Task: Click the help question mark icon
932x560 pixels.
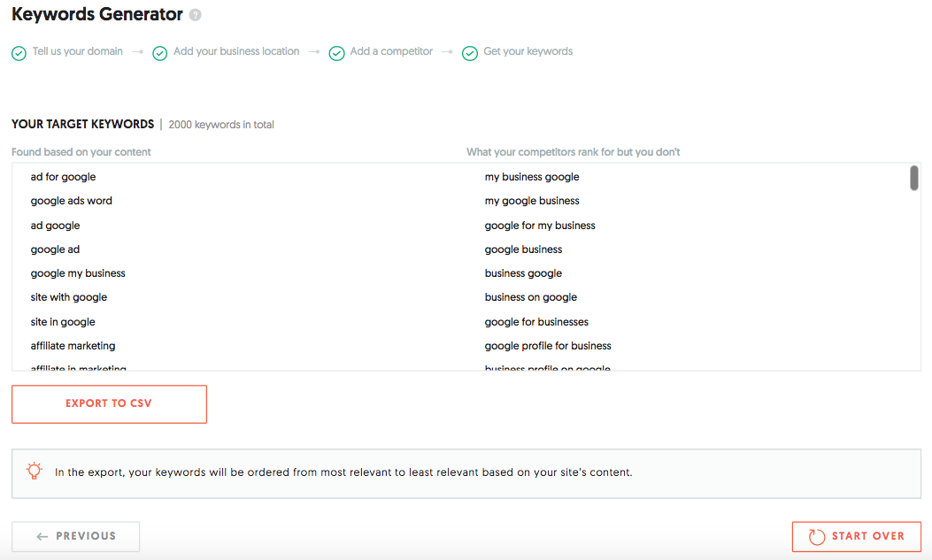Action: [196, 15]
